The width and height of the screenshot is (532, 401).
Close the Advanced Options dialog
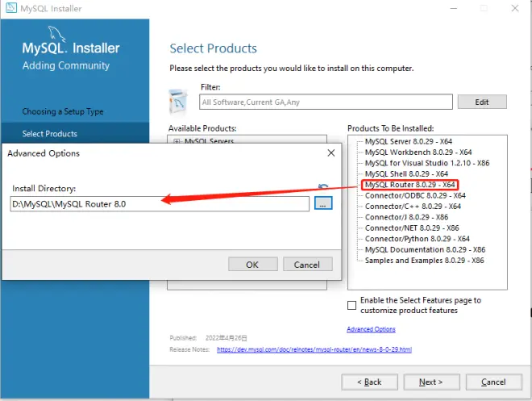pyautogui.click(x=331, y=153)
